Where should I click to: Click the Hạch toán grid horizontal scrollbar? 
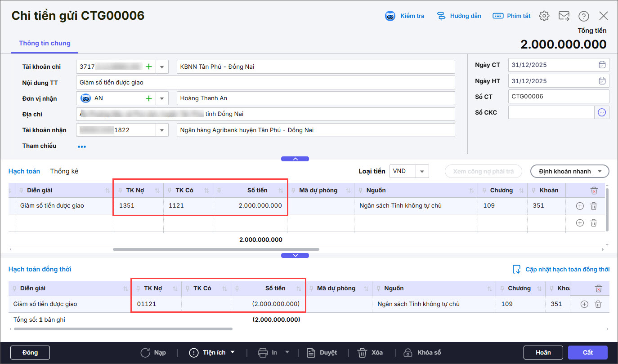(x=216, y=249)
